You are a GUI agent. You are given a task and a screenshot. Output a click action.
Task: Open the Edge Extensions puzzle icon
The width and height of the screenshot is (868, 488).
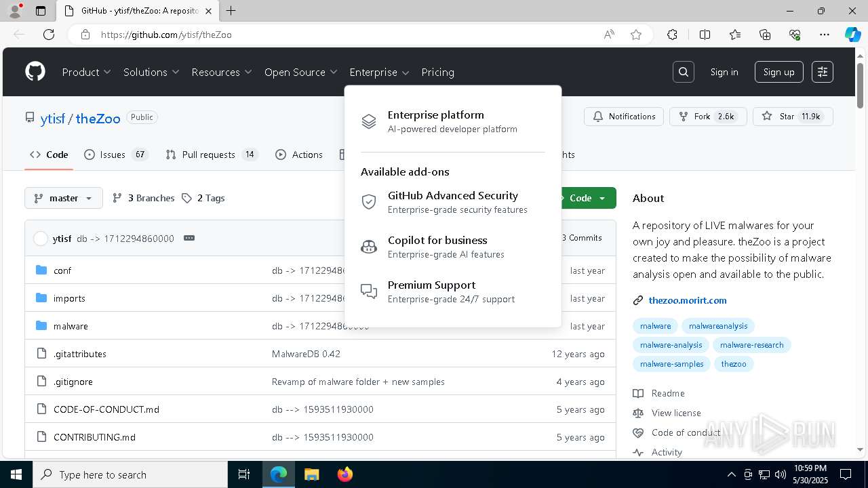click(x=672, y=35)
